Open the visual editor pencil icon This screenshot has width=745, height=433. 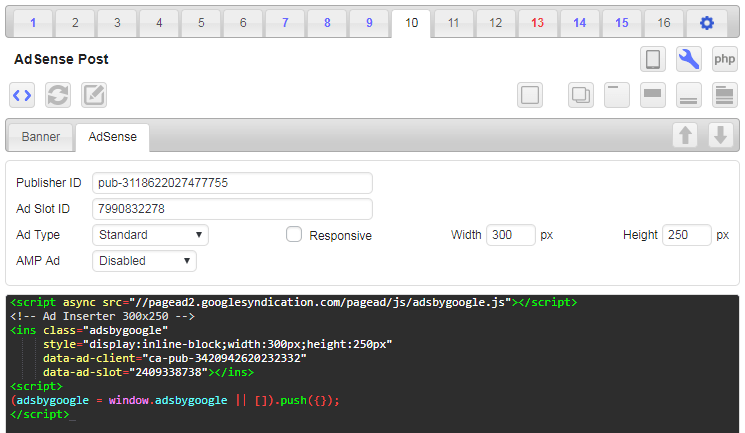(x=94, y=95)
